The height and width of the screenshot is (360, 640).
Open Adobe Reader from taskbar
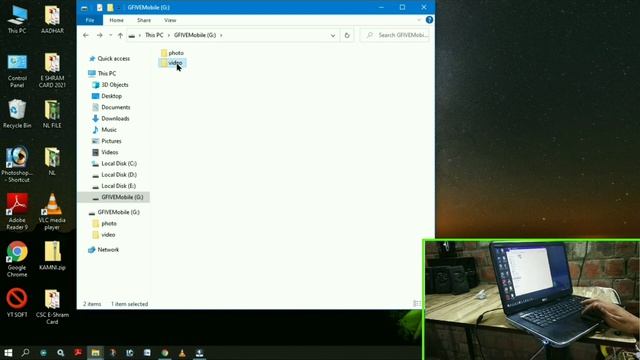click(78, 353)
